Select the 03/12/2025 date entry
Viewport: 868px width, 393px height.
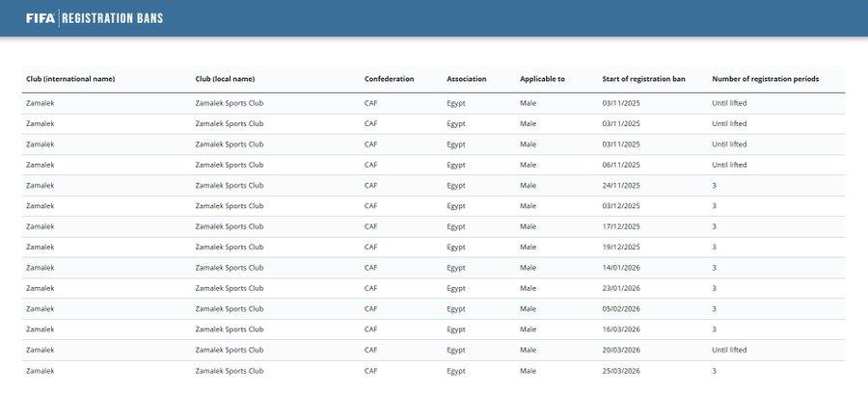tap(621, 205)
